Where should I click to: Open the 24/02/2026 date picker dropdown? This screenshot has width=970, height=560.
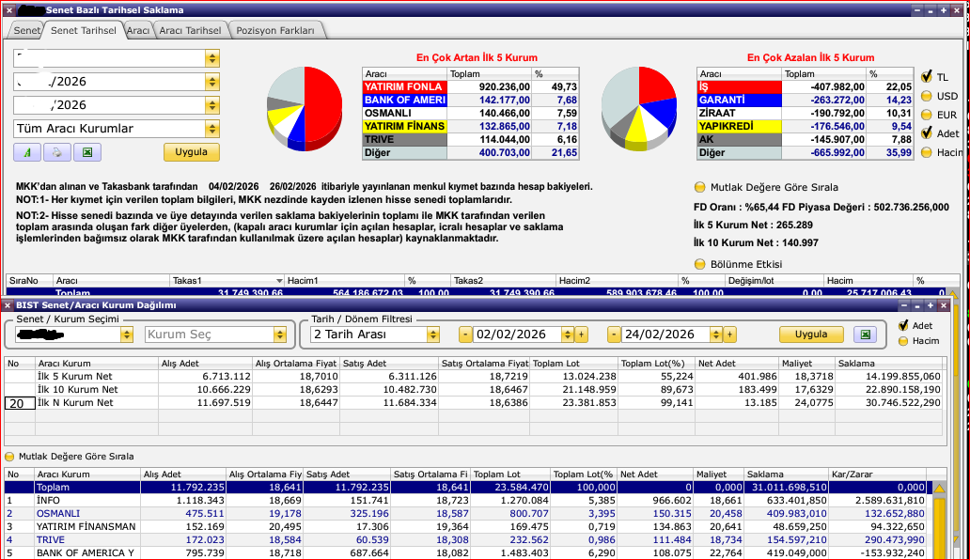pyautogui.click(x=715, y=334)
